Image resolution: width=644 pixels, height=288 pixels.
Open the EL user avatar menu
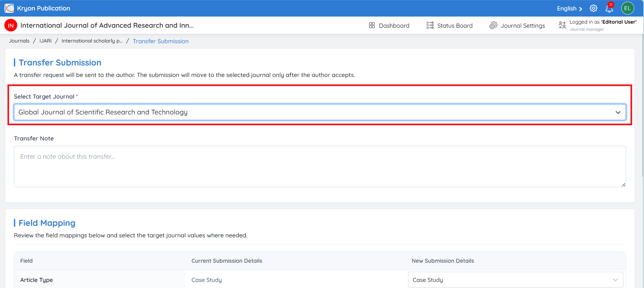click(x=627, y=8)
